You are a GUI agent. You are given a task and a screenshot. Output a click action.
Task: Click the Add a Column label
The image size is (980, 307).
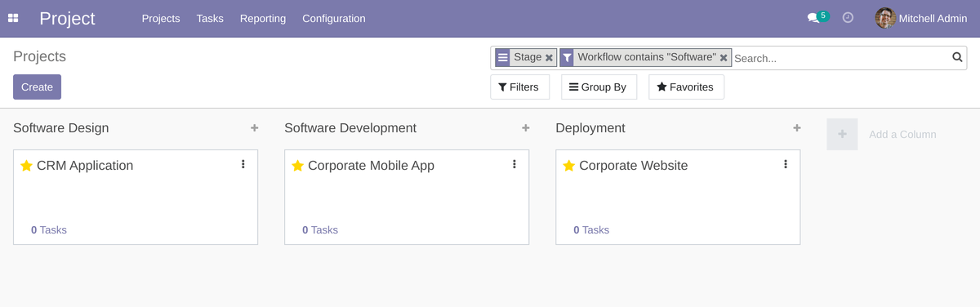point(902,134)
